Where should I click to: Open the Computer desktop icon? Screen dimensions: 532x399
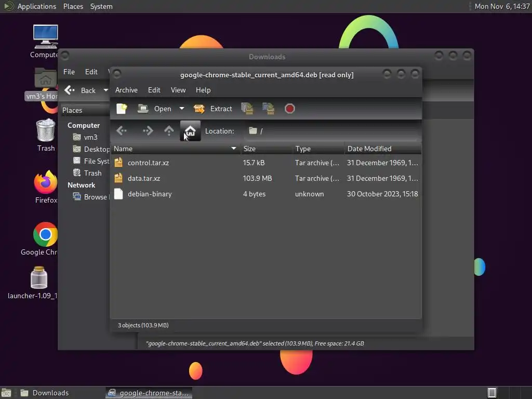pos(45,41)
